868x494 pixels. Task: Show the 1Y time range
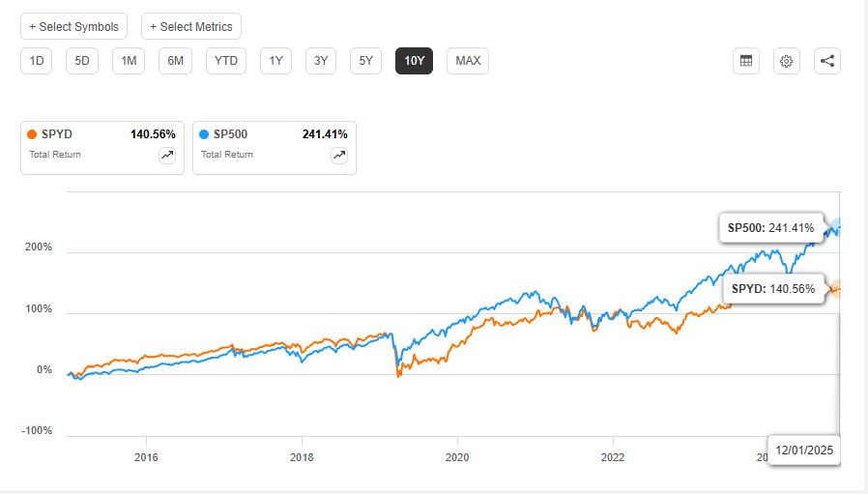275,61
